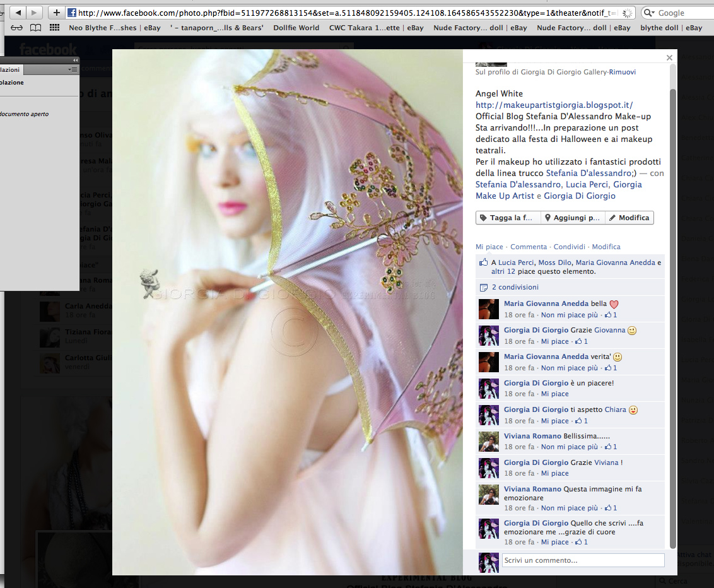This screenshot has width=714, height=588.
Task: Like 'Quello che scrivi' comment
Action: [x=554, y=543]
